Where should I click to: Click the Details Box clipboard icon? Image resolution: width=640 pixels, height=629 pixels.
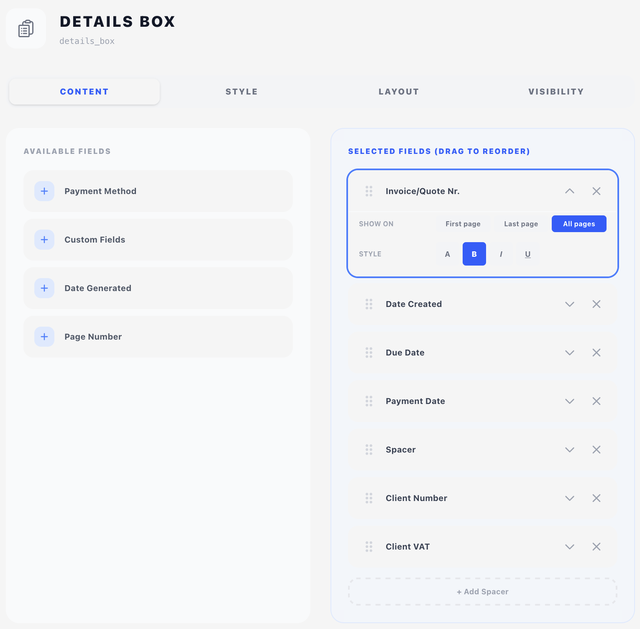(x=26, y=29)
